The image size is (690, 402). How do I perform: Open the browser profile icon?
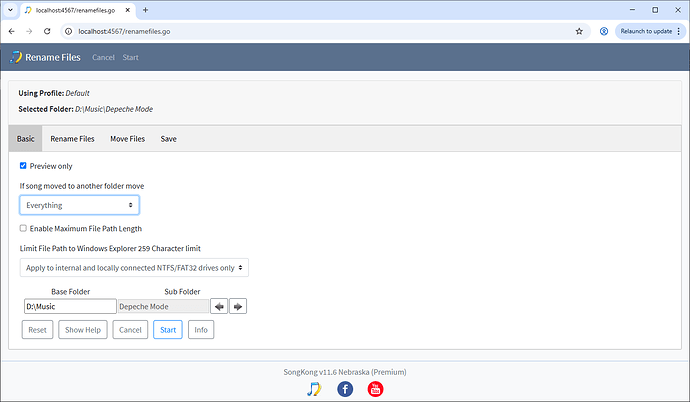point(604,31)
